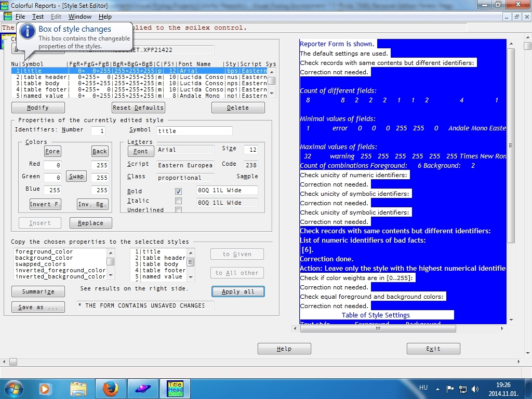
Task: Click the Delete button
Action: pyautogui.click(x=238, y=108)
